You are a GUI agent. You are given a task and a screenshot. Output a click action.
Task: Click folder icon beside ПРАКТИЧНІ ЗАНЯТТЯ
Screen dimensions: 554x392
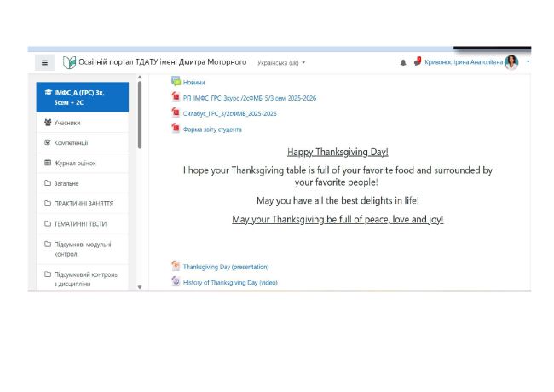click(x=48, y=203)
